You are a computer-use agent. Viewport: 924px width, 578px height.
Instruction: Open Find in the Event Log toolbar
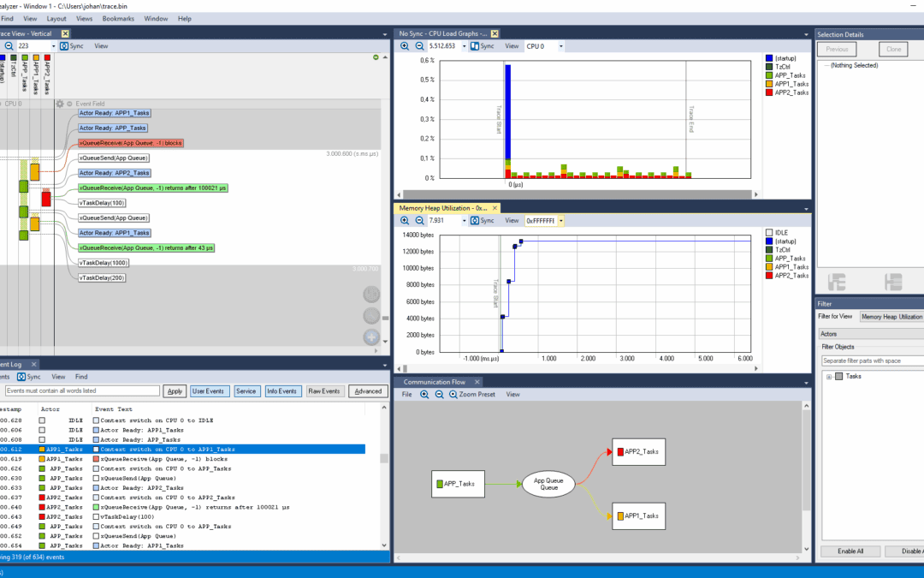(81, 377)
